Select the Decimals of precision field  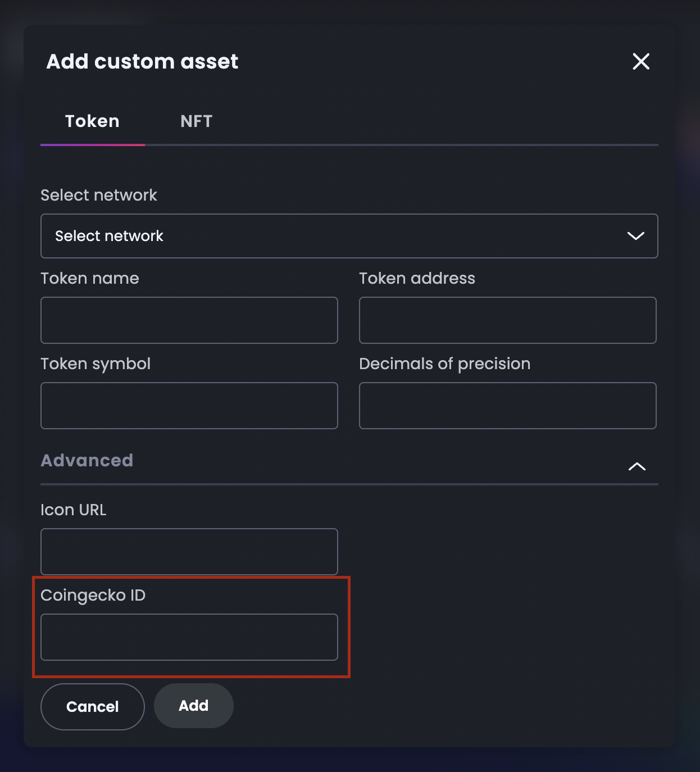[507, 405]
